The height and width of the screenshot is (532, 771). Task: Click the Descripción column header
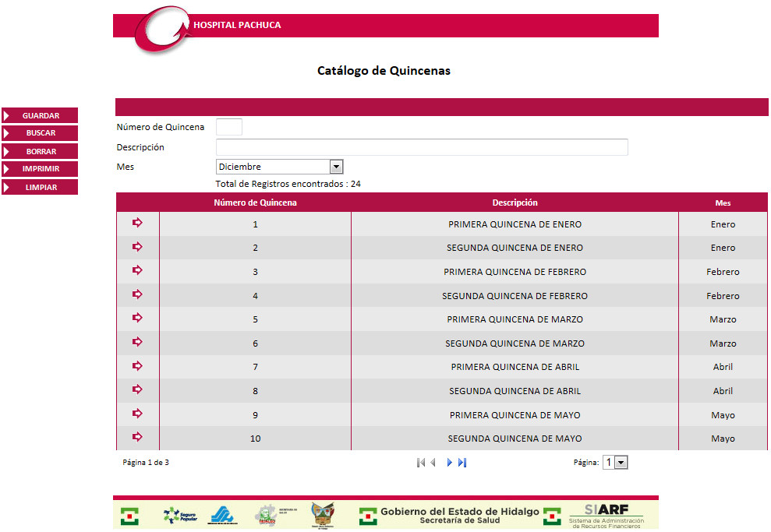point(515,203)
